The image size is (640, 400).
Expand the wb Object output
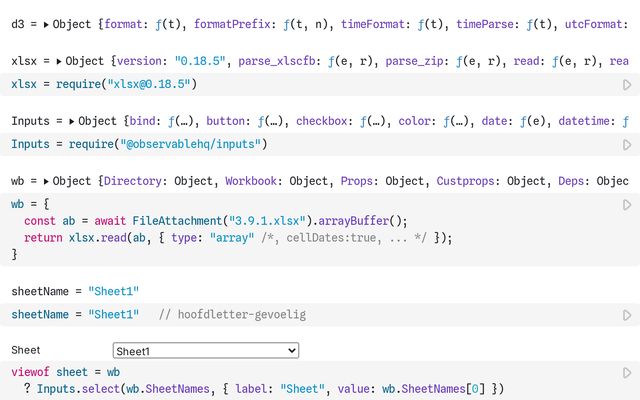tap(46, 182)
